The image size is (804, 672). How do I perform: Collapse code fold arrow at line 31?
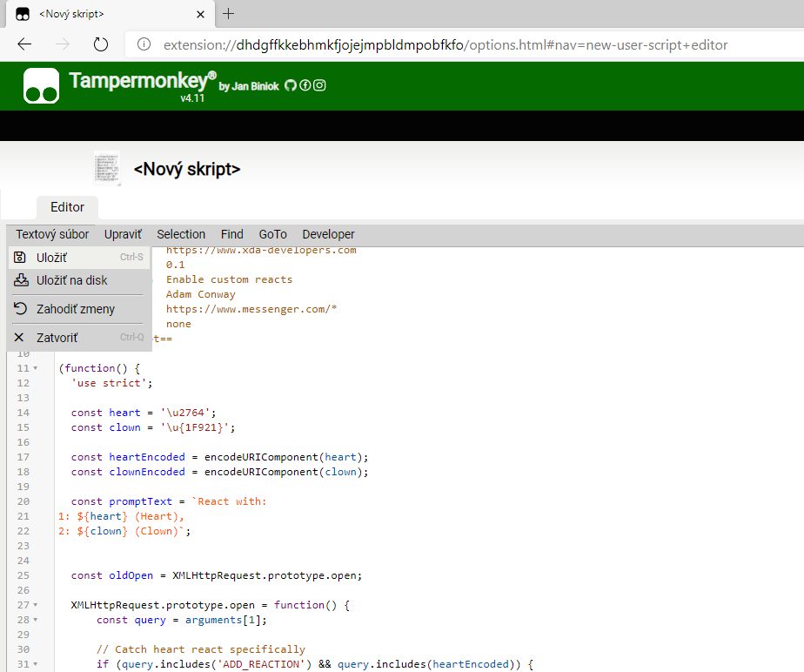pos(36,664)
